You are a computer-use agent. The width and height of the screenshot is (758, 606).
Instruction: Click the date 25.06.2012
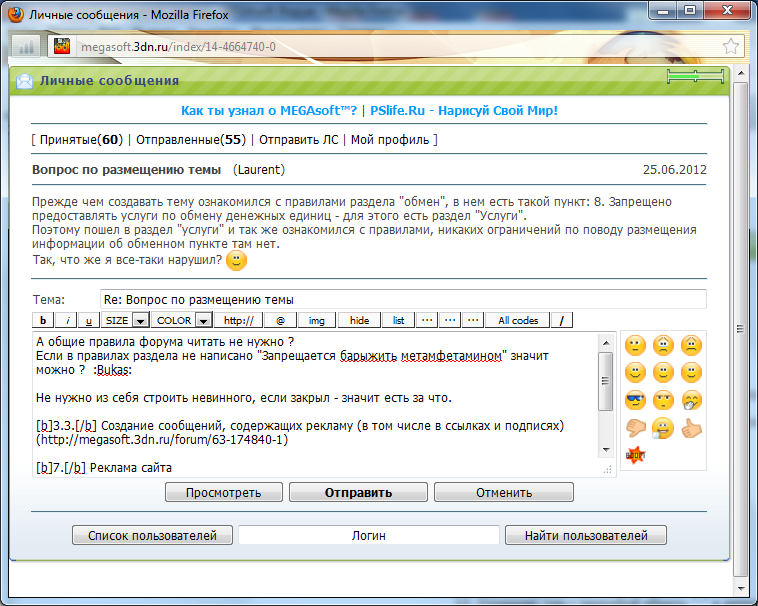(674, 170)
